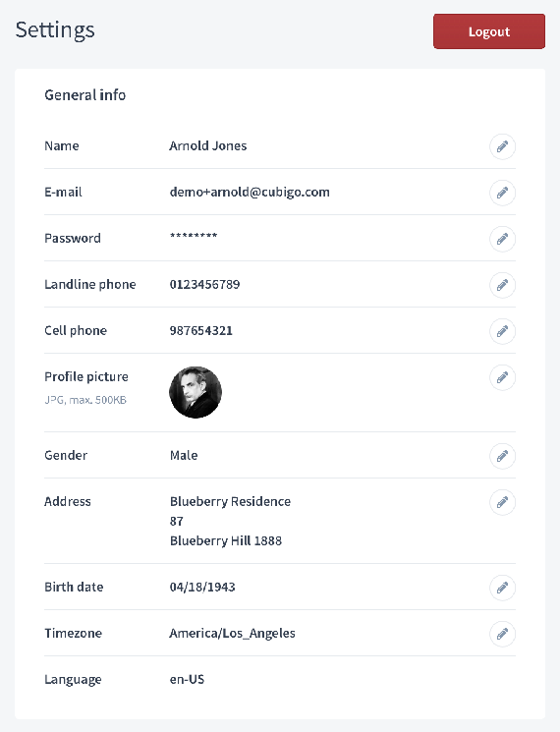Click the demo+arnold@cubigo.com email text
560x732 pixels.
(x=250, y=193)
